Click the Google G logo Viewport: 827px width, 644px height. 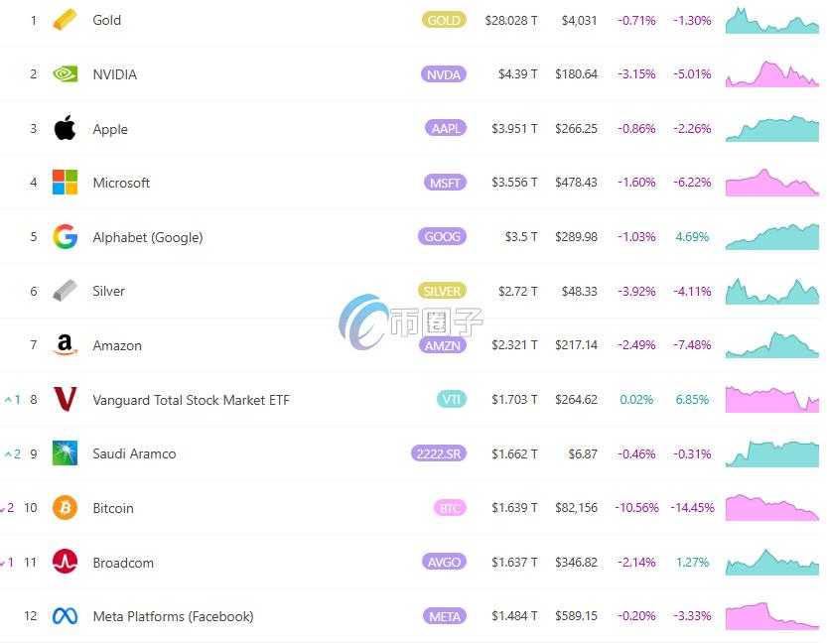[65, 237]
